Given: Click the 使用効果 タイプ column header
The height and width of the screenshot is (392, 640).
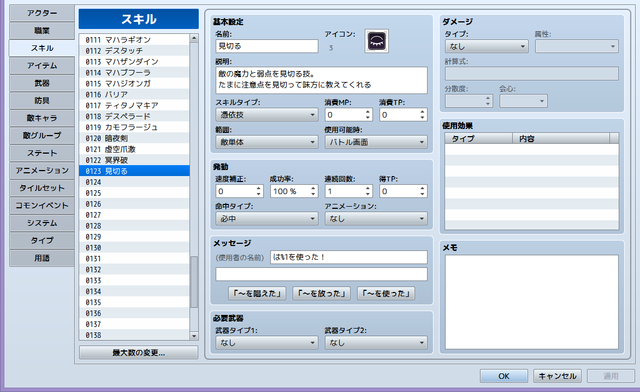Looking at the screenshot, I should (478, 138).
